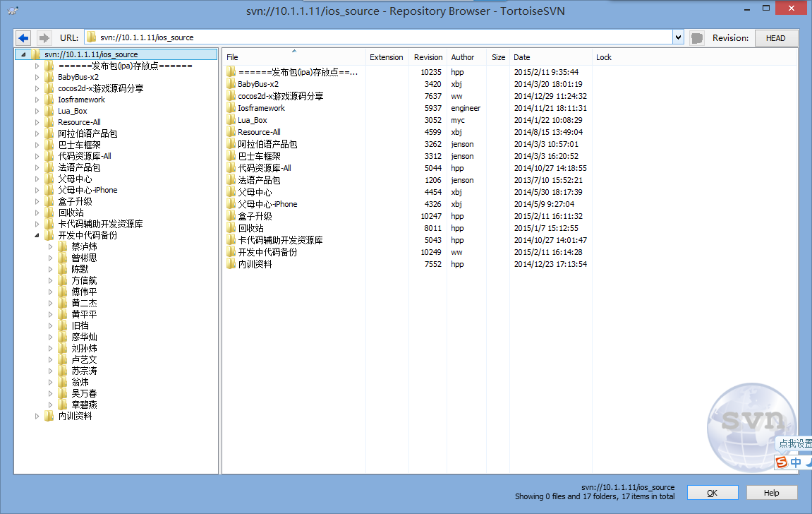Select tree item 黄二杰
The image size is (812, 514).
point(84,303)
